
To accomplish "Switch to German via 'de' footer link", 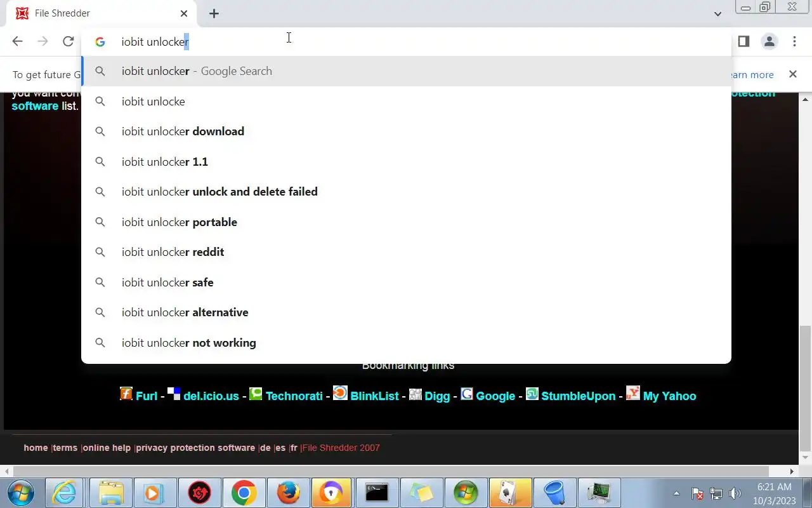I will coord(265,448).
